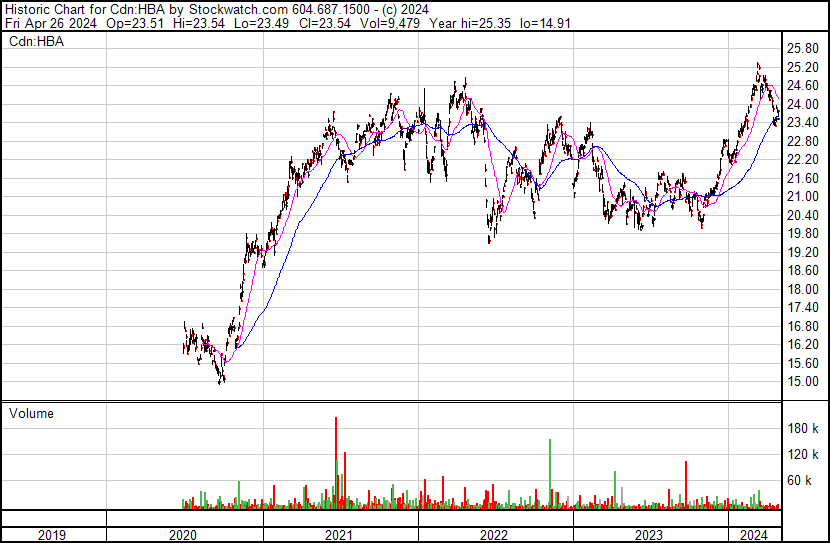The height and width of the screenshot is (543, 830).
Task: Click the 25.80 price axis label
Action: coord(804,48)
